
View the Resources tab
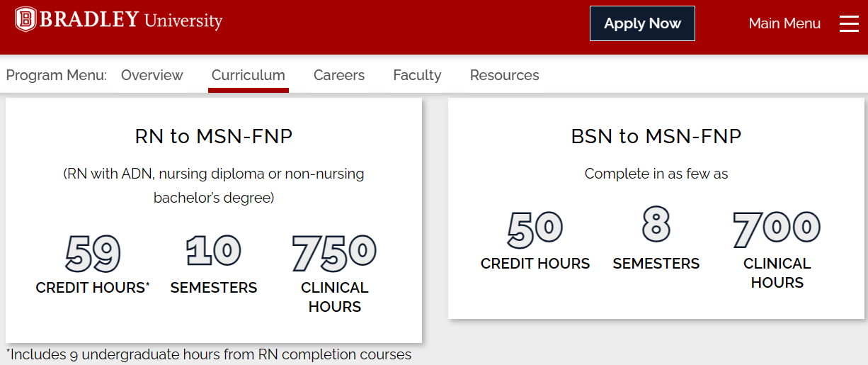504,75
